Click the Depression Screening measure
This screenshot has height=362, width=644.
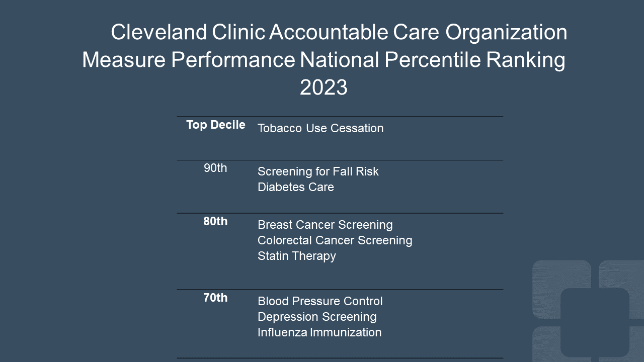point(317,317)
